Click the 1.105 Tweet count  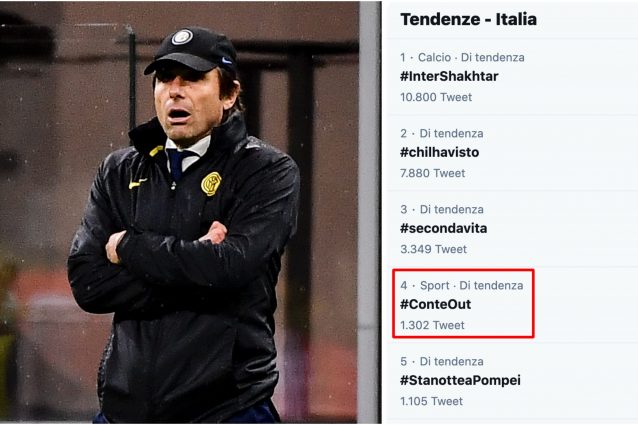pos(431,401)
